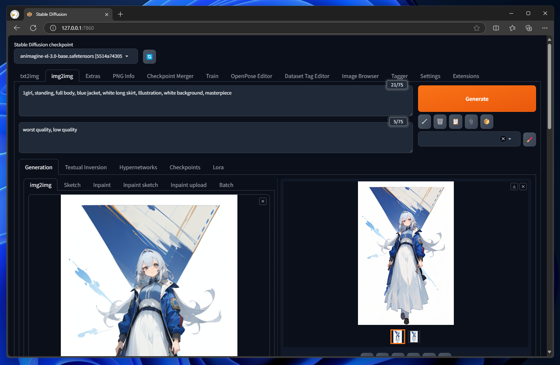Clear selected styles with the X in styles box

(503, 139)
